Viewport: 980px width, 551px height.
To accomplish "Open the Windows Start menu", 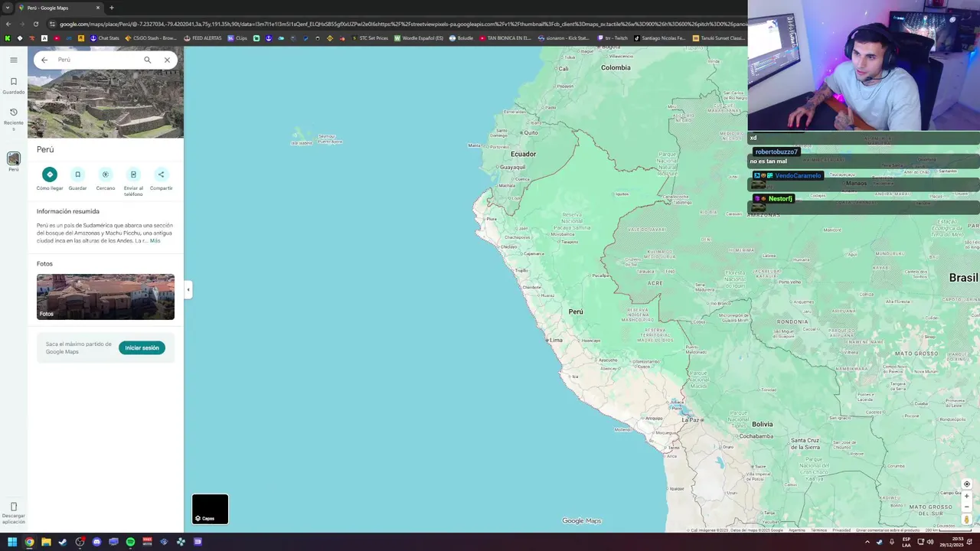I will pyautogui.click(x=12, y=542).
